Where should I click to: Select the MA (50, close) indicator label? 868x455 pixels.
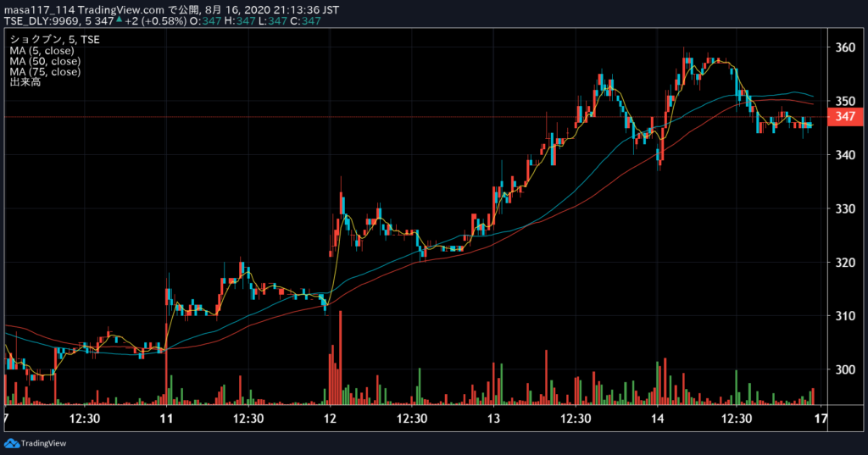(45, 61)
